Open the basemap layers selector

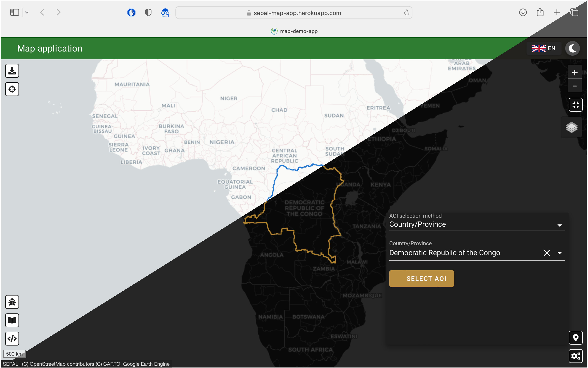click(x=571, y=127)
